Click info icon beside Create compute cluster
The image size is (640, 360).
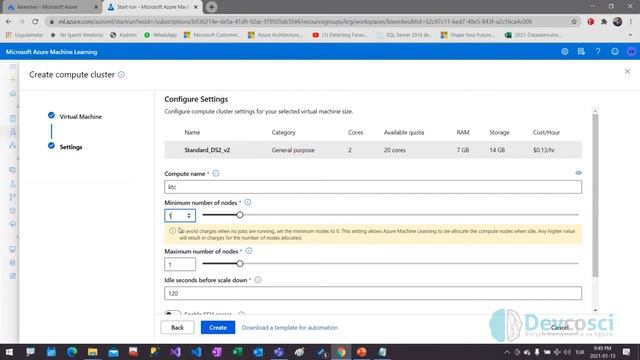click(121, 75)
